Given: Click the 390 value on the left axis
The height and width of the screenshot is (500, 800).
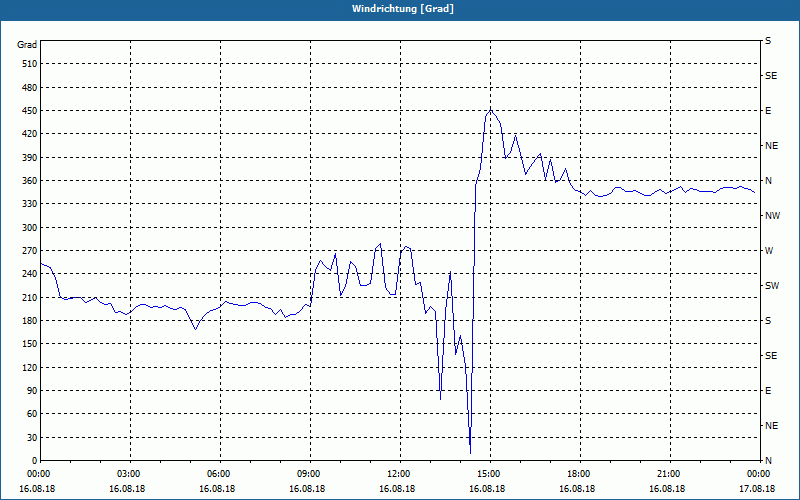Looking at the screenshot, I should click(30, 158).
